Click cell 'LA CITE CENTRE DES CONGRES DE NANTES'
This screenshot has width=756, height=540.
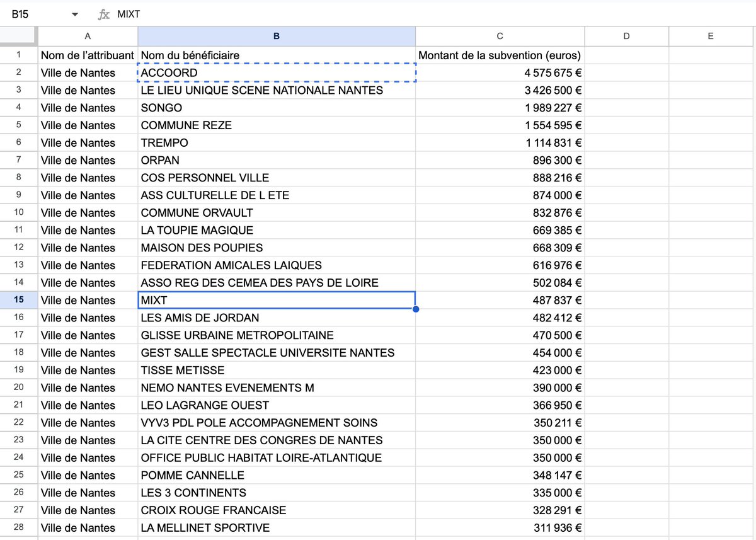pos(277,440)
